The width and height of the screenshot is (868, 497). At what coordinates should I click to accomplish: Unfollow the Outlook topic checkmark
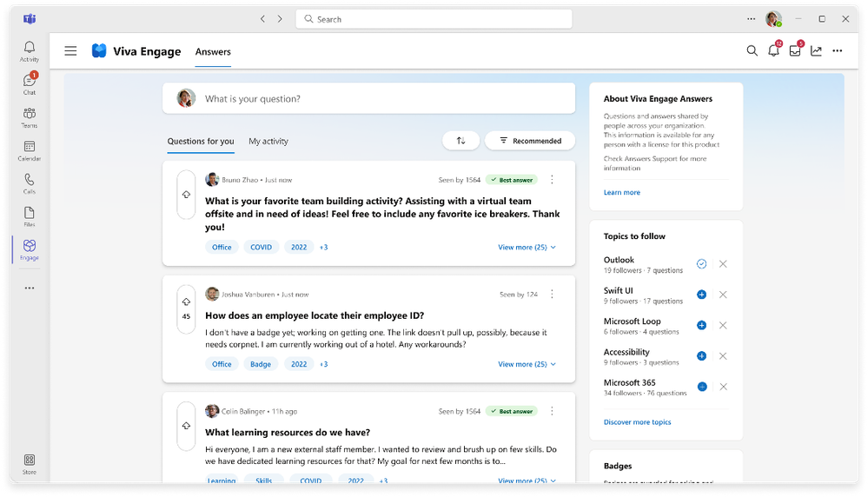[x=701, y=264]
